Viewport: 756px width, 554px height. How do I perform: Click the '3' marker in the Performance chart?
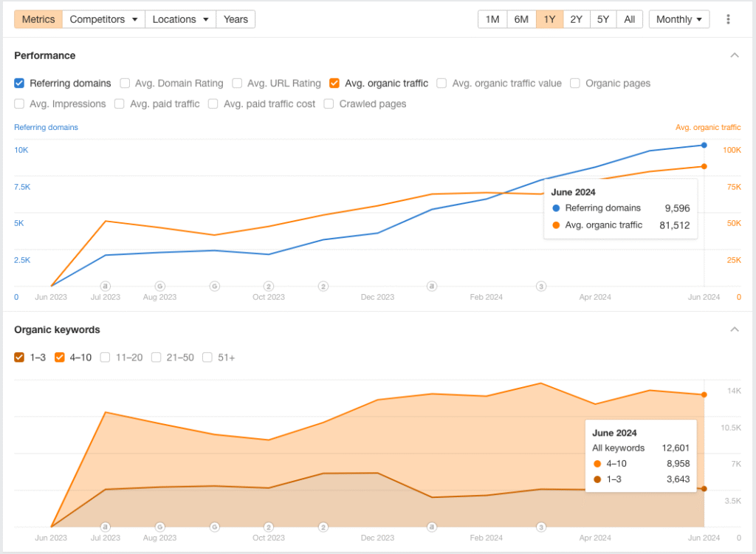[541, 286]
